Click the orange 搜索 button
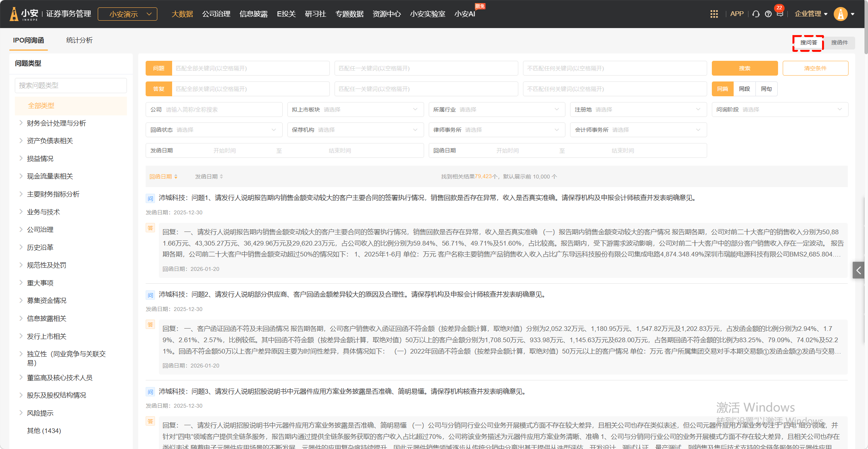 (x=744, y=68)
